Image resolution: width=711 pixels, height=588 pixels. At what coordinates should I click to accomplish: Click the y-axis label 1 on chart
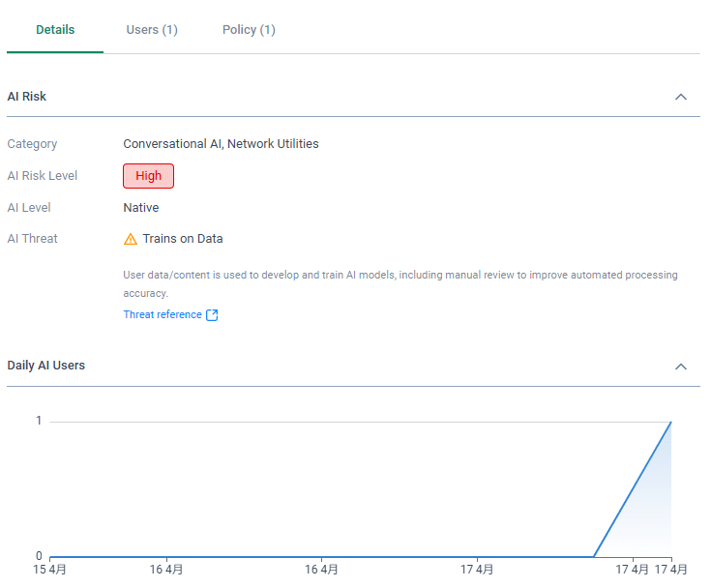[39, 421]
